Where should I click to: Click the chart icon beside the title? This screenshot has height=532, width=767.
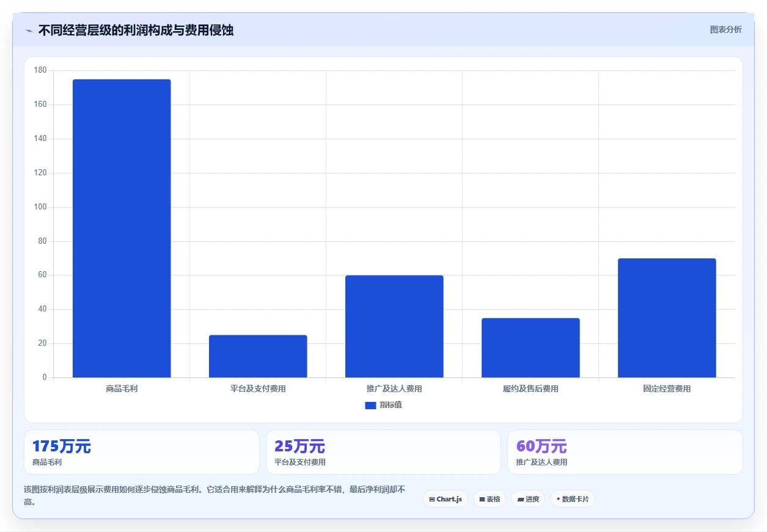[x=29, y=31]
